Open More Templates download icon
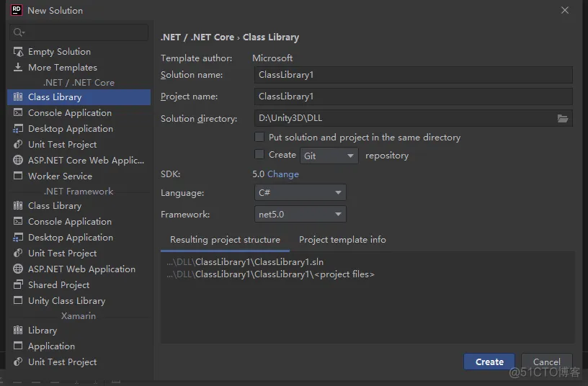The width and height of the screenshot is (588, 386). pyautogui.click(x=18, y=67)
